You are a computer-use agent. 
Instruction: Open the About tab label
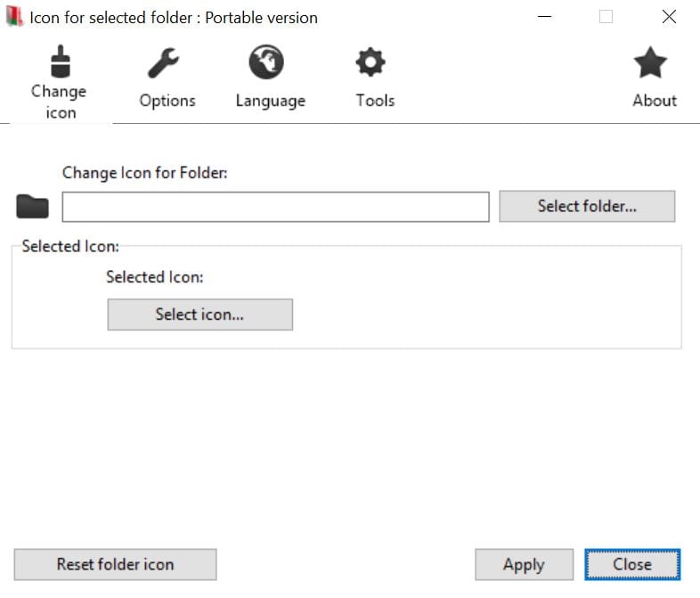655,101
